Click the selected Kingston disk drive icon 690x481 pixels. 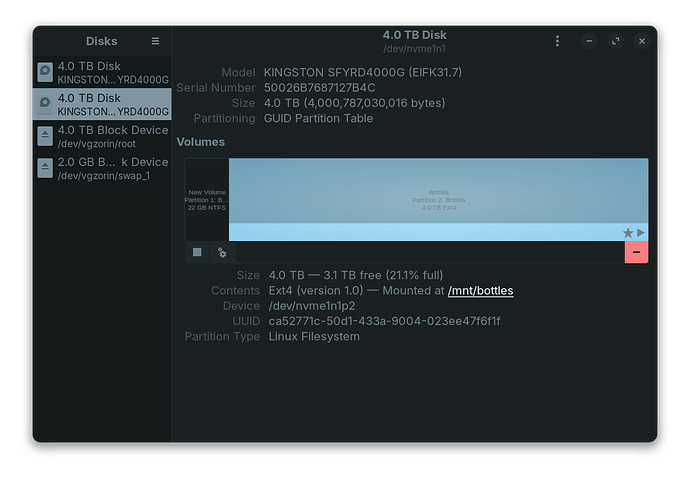[45, 104]
